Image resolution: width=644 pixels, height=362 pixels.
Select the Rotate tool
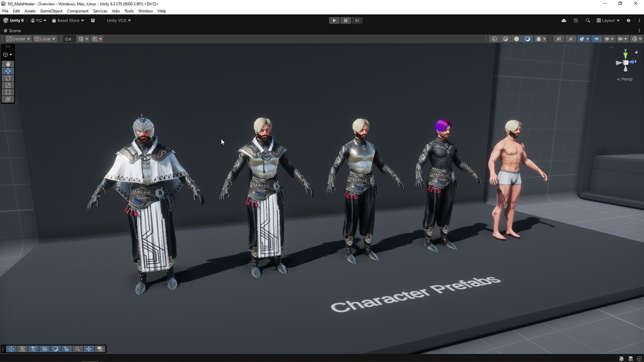[x=8, y=78]
